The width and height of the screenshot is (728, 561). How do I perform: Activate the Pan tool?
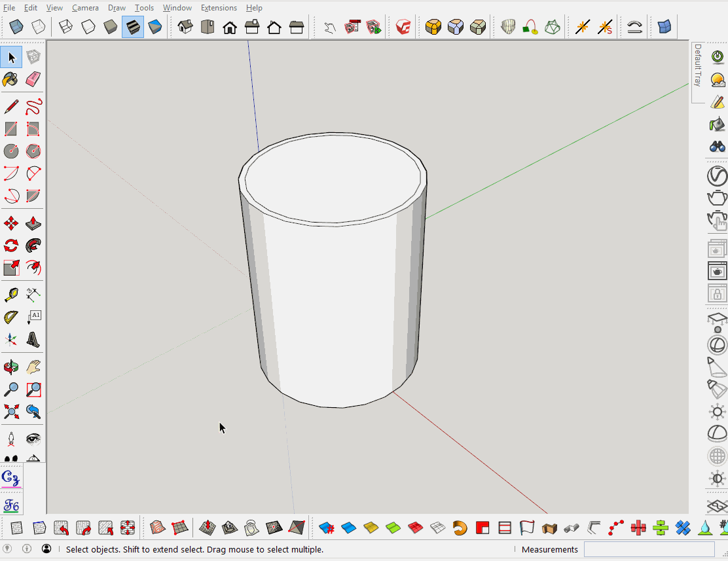(33, 366)
